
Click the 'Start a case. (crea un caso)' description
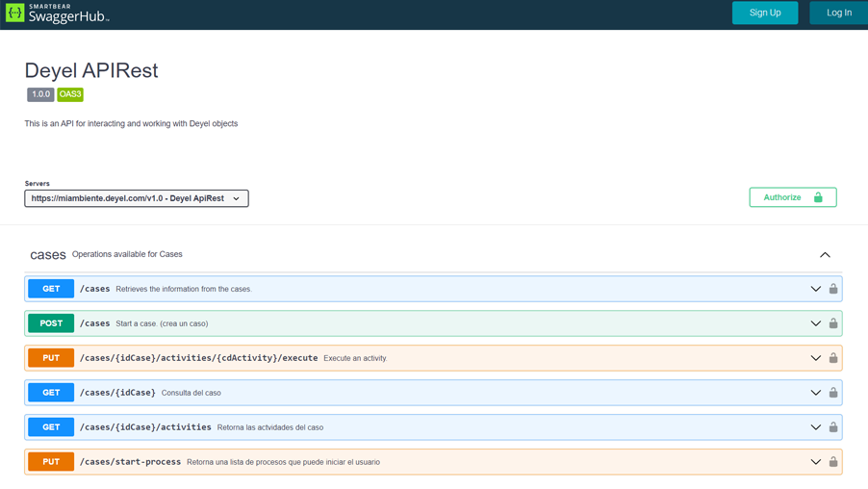162,323
